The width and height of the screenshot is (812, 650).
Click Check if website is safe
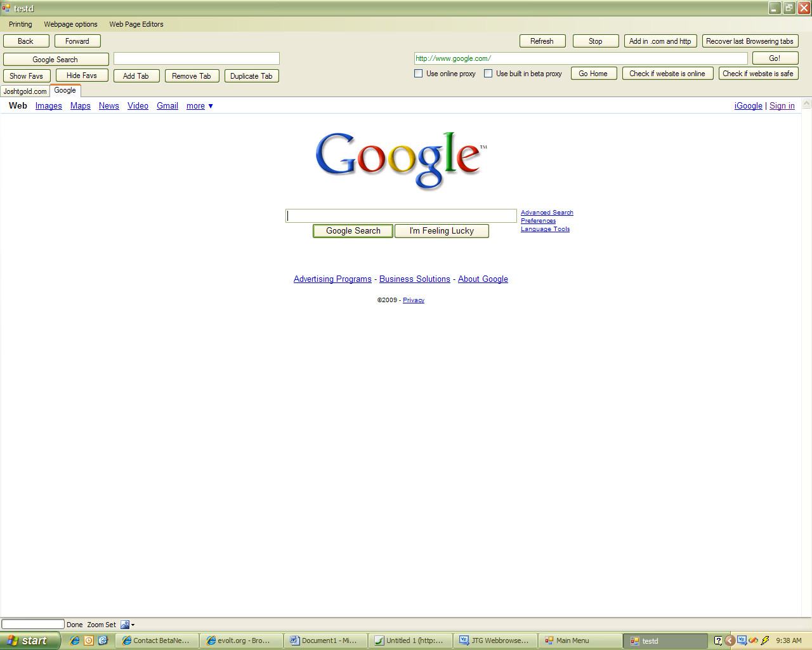tap(758, 74)
